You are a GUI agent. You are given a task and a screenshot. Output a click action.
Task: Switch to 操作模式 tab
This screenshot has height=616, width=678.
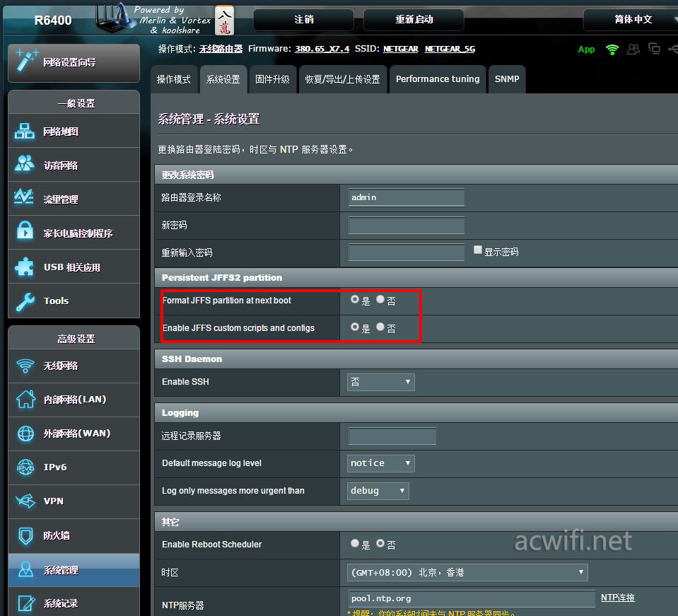click(174, 80)
